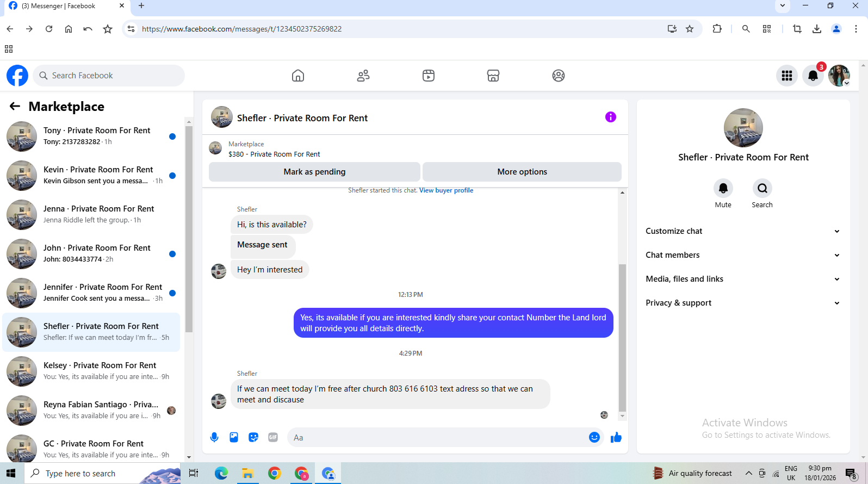Open Friends icon in top navigation
The height and width of the screenshot is (484, 868).
click(x=363, y=76)
